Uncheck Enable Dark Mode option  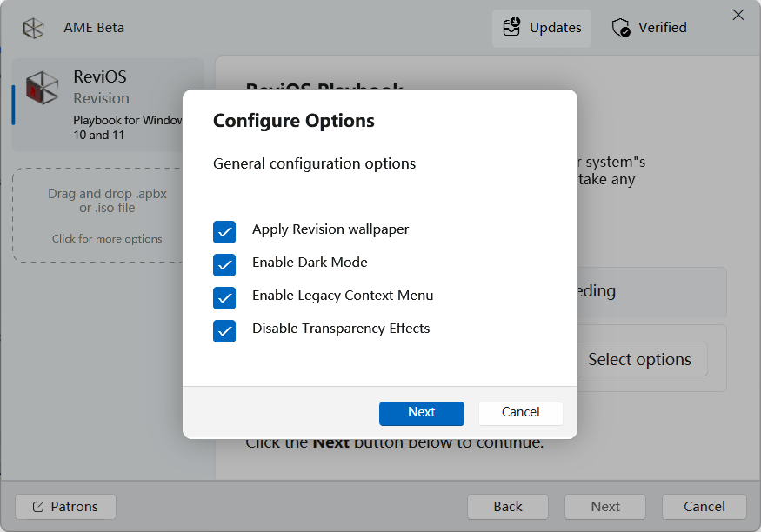[224, 264]
